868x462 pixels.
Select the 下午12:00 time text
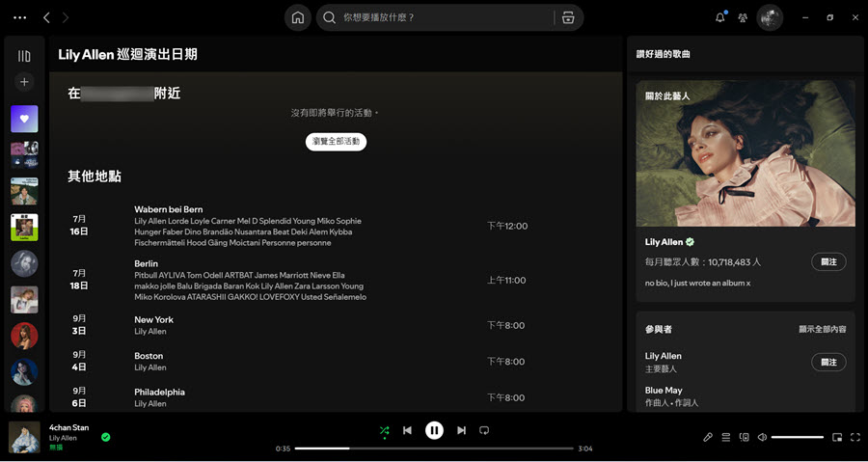pos(507,226)
